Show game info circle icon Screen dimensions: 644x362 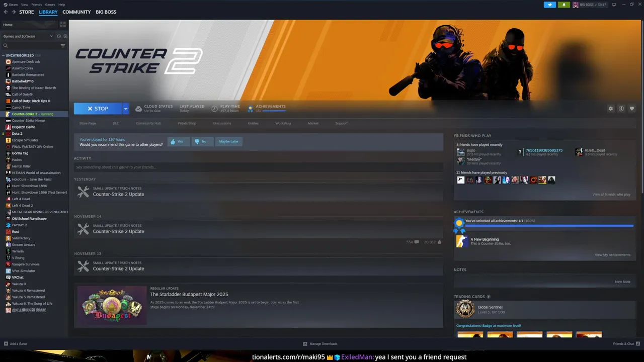621,109
